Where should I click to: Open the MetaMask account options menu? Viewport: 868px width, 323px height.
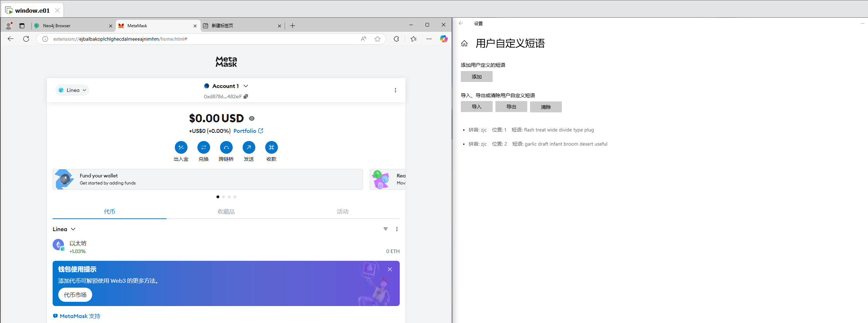pyautogui.click(x=395, y=90)
